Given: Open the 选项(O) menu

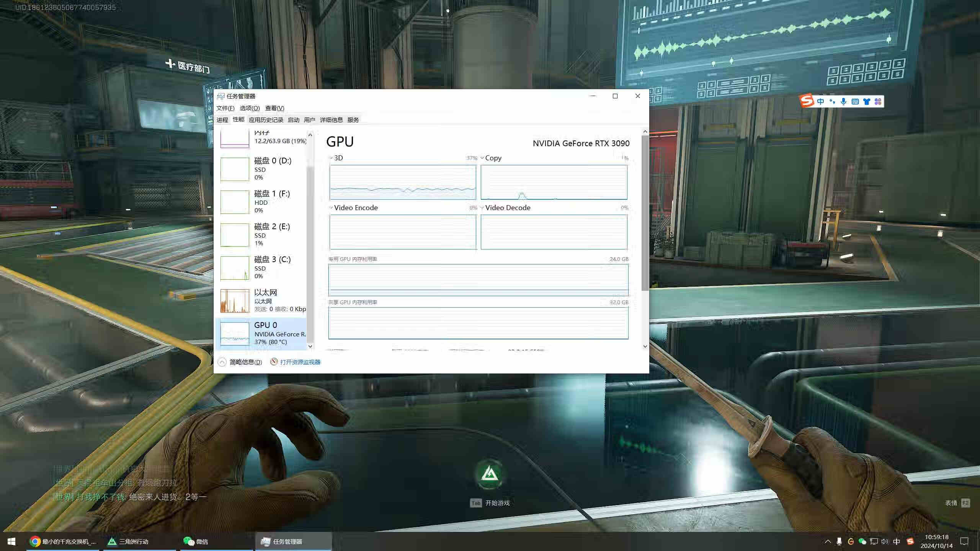Looking at the screenshot, I should click(250, 108).
